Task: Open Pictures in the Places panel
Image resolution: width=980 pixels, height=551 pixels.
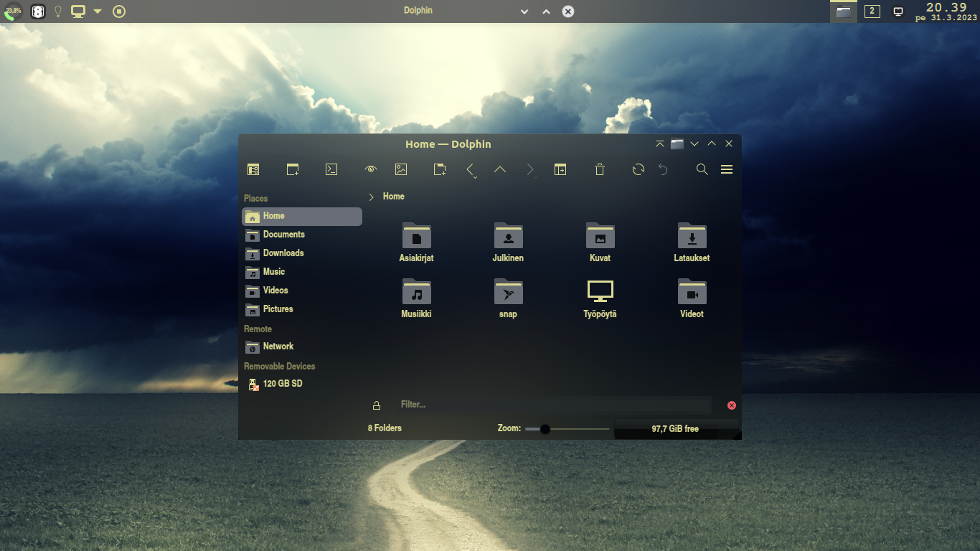Action: [x=302, y=309]
